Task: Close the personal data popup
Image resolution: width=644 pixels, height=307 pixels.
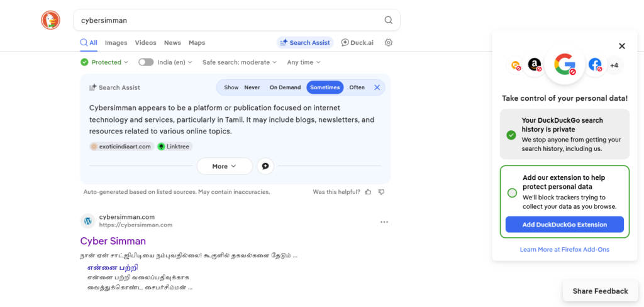Action: [x=621, y=46]
